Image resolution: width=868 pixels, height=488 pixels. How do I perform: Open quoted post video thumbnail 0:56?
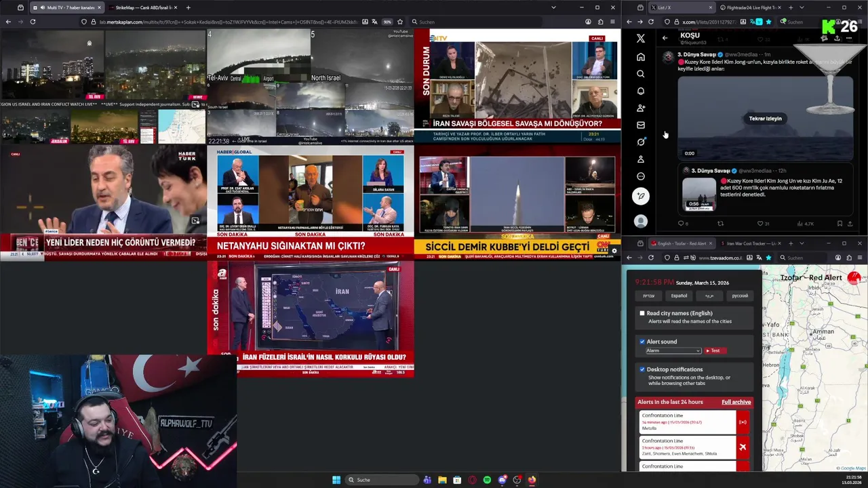(x=699, y=195)
